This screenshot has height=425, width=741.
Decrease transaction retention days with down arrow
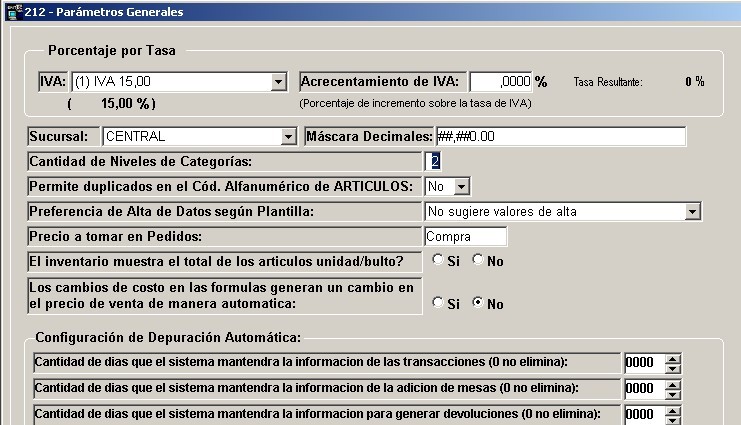click(x=672, y=368)
